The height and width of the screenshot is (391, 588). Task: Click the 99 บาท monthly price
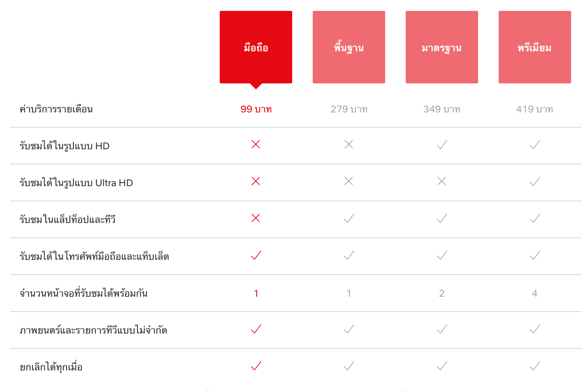[256, 109]
